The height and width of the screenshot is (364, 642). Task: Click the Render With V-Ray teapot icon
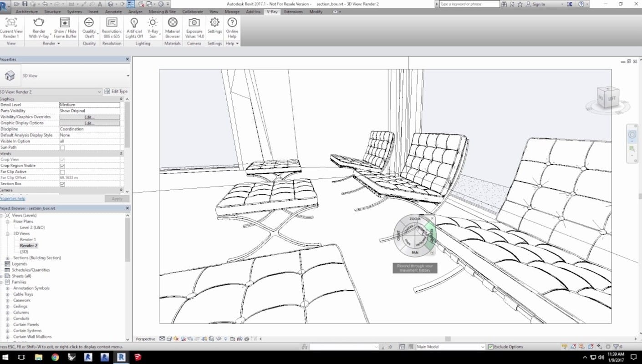[x=39, y=23]
